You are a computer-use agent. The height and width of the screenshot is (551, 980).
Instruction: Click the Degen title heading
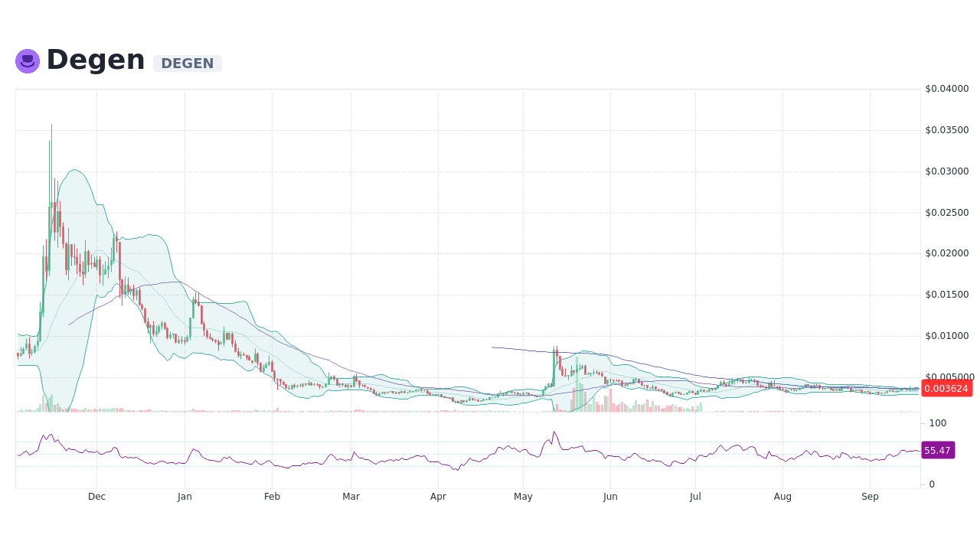(95, 59)
